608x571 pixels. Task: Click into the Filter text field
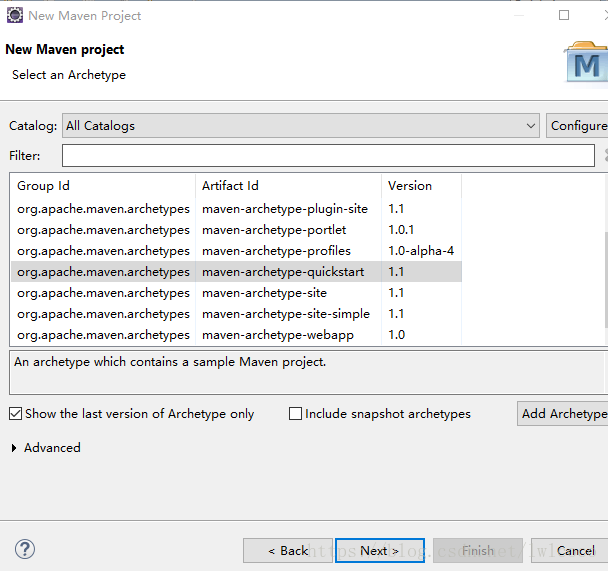point(328,155)
